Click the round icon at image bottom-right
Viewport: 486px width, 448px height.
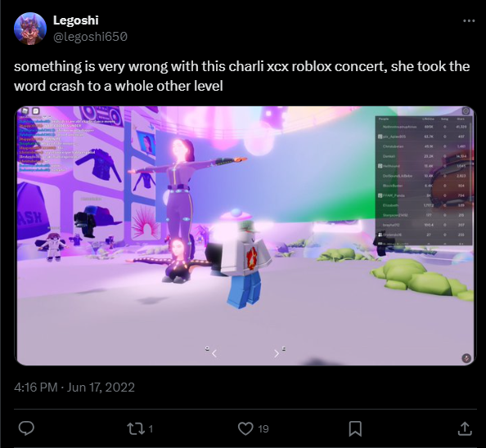point(466,358)
